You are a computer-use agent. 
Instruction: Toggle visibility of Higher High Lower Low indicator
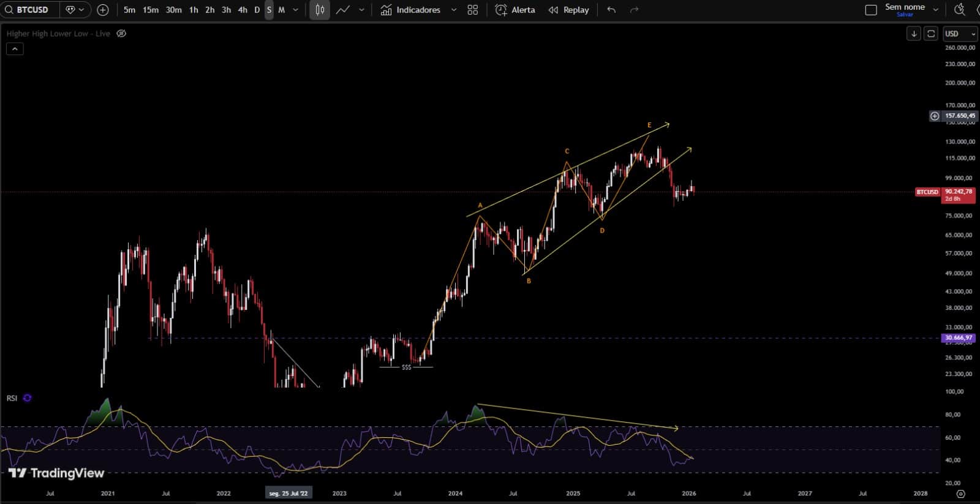121,34
